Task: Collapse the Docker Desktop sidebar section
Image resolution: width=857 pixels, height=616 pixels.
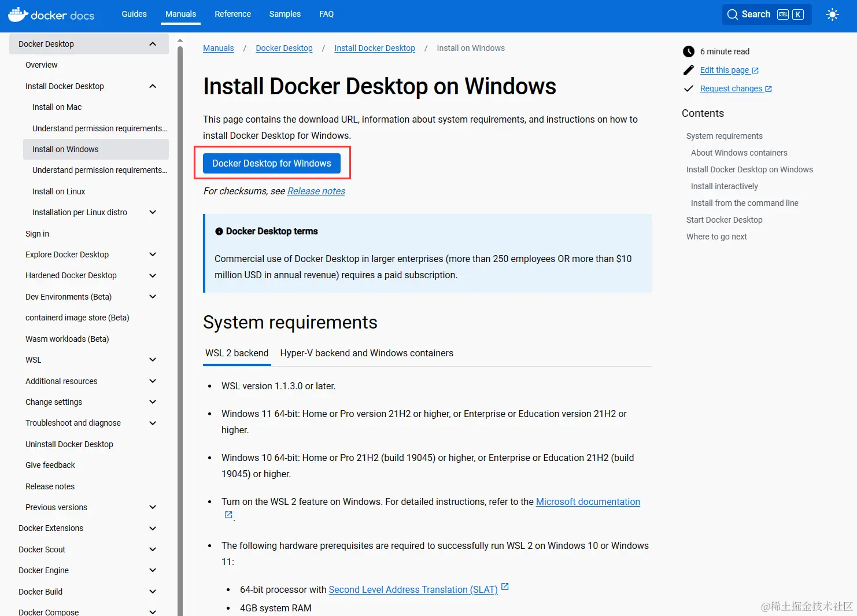Action: pyautogui.click(x=153, y=44)
